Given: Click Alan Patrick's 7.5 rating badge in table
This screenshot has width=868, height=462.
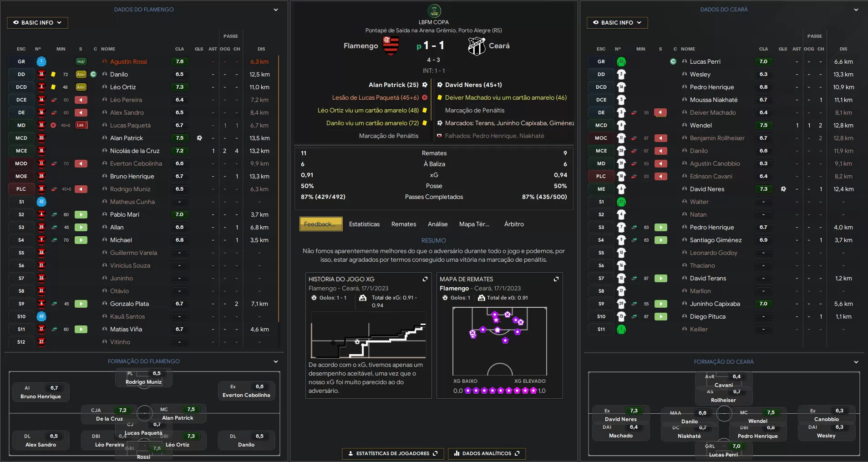Looking at the screenshot, I should pyautogui.click(x=180, y=138).
